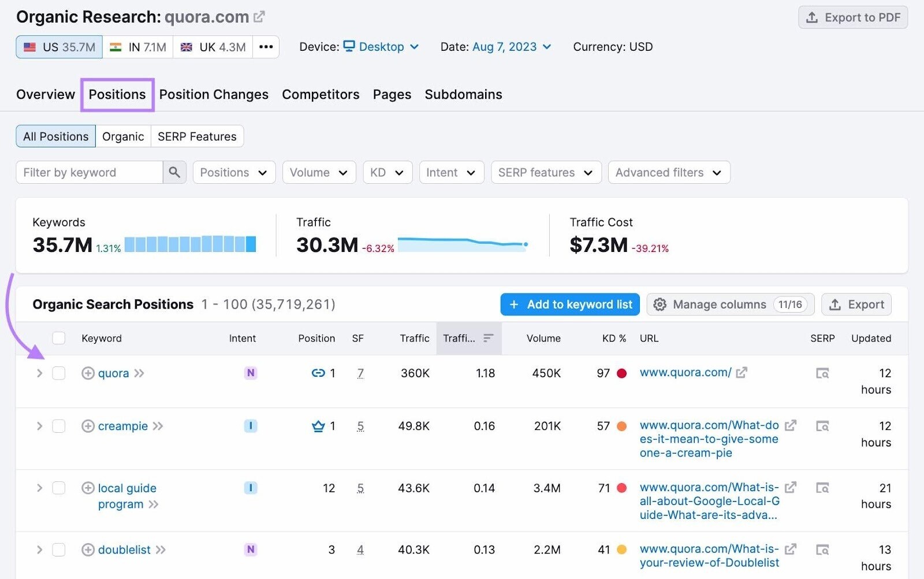Tick the select-all checkbox in table header
The height and width of the screenshot is (579, 924).
(59, 338)
